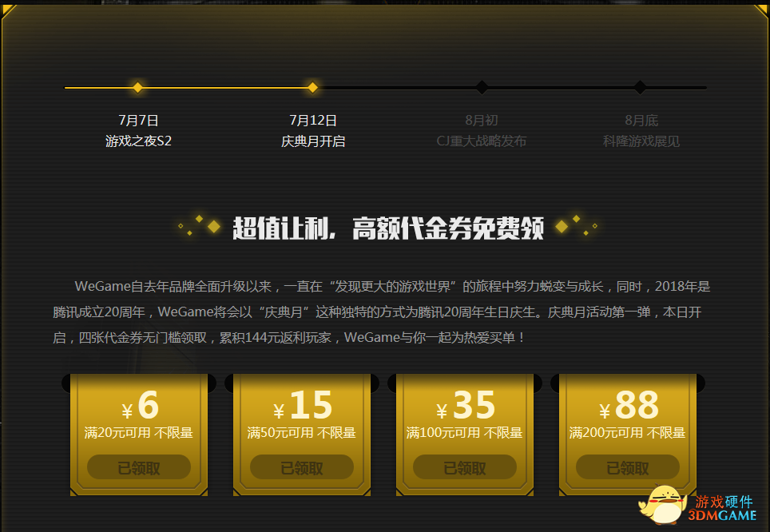
Task: Click the ¥35 coupon amount
Action: pyautogui.click(x=466, y=405)
